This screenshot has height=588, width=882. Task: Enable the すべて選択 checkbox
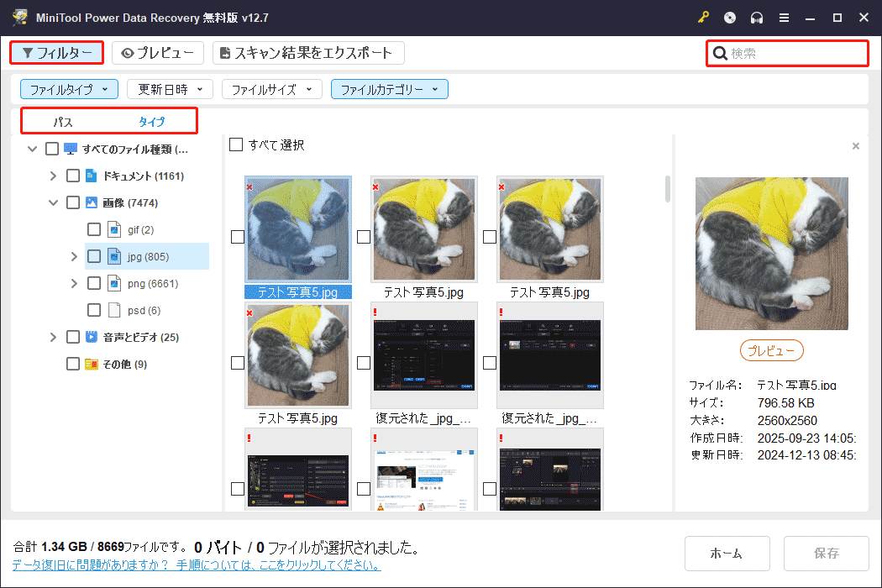pyautogui.click(x=236, y=144)
